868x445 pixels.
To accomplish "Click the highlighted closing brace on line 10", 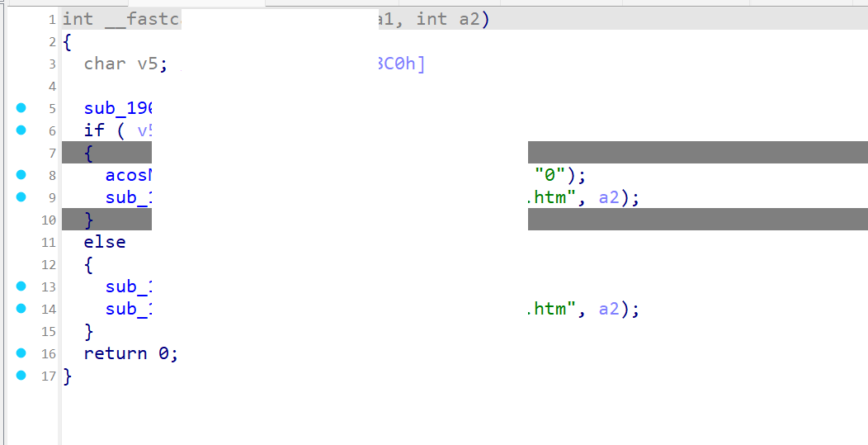I will pos(89,220).
